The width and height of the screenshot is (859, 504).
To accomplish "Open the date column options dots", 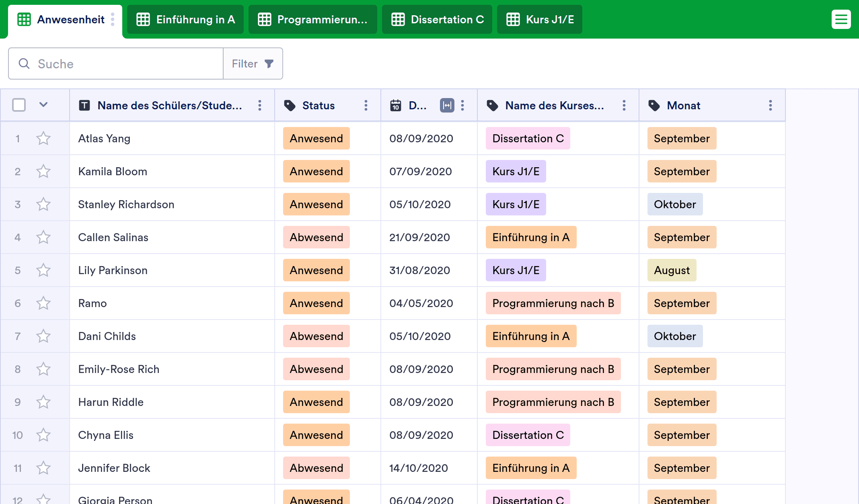I will (462, 105).
